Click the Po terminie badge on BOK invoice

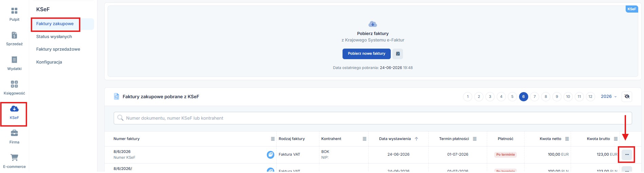(x=505, y=155)
